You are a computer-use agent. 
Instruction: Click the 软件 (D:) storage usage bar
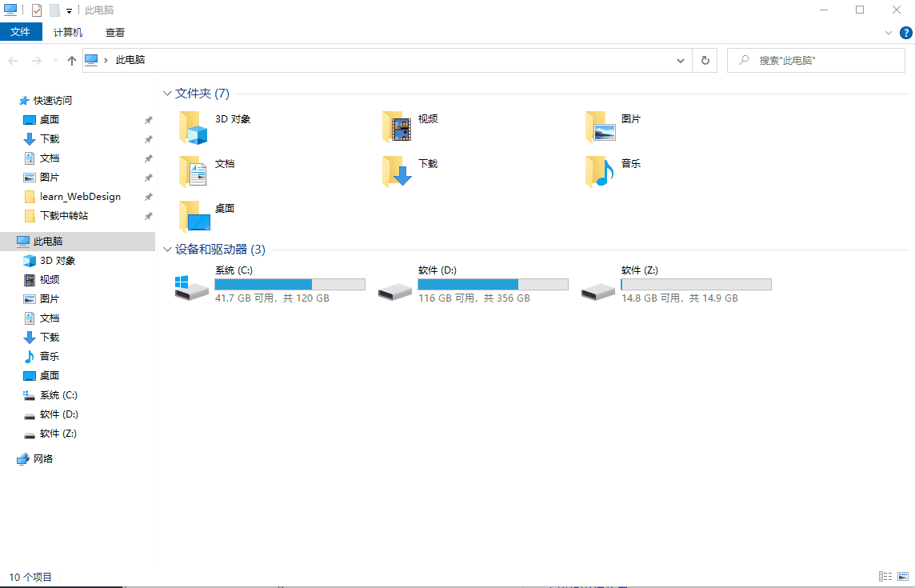point(493,284)
